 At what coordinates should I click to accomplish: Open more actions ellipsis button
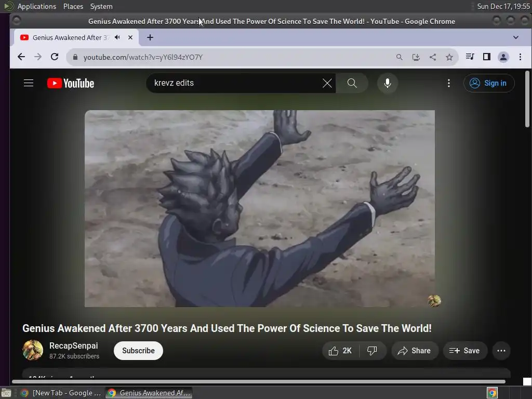pos(501,351)
